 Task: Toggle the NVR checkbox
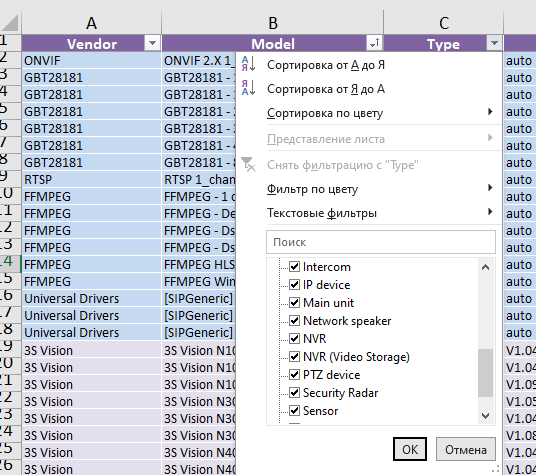[294, 338]
